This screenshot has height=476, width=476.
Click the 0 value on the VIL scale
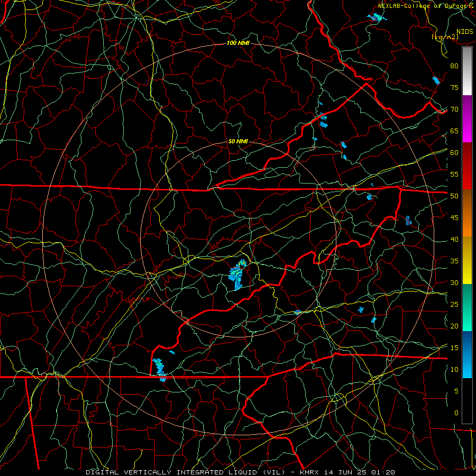[x=456, y=413]
